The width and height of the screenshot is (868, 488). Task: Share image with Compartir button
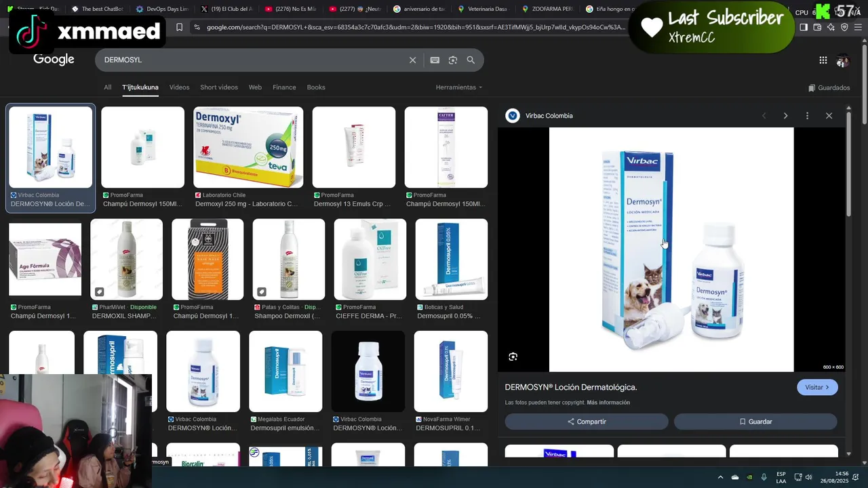point(587,422)
